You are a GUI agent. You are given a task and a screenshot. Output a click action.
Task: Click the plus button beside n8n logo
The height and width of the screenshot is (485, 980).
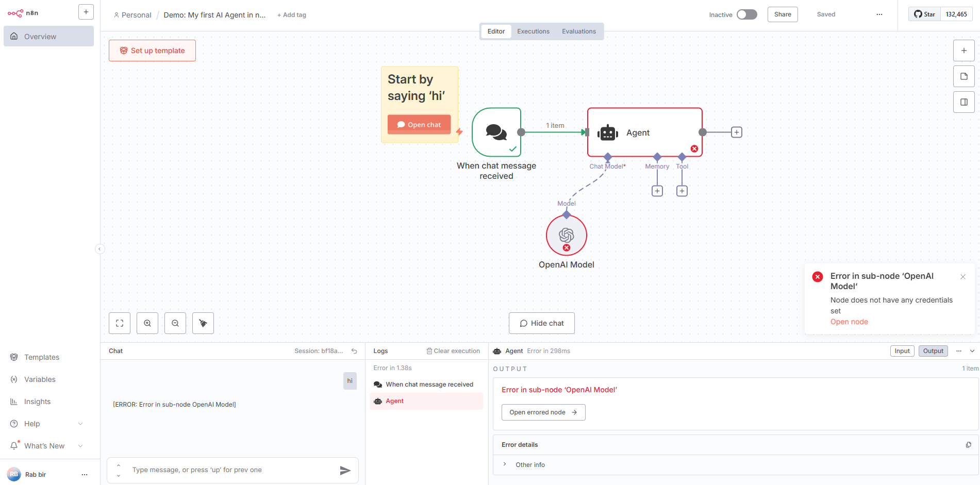[x=86, y=12]
